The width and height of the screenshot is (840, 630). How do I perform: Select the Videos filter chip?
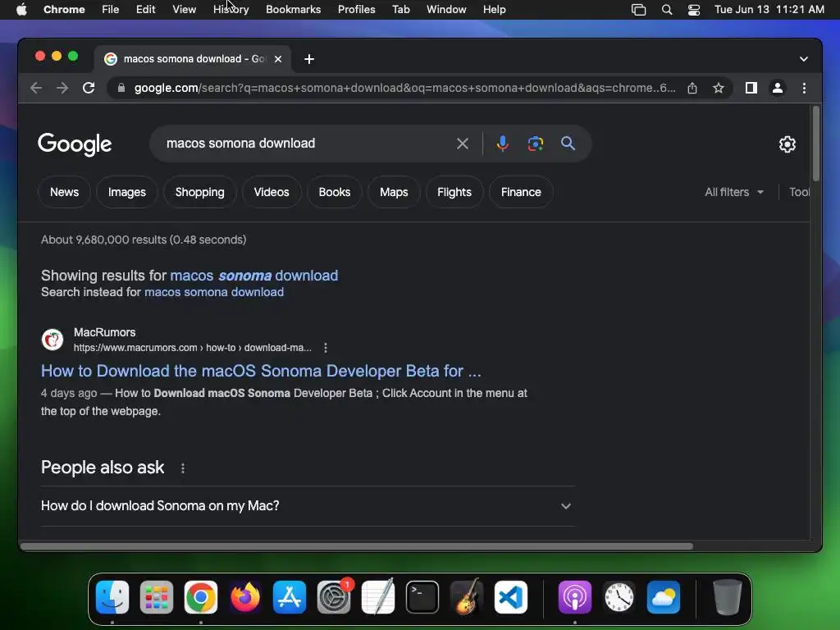[271, 192]
